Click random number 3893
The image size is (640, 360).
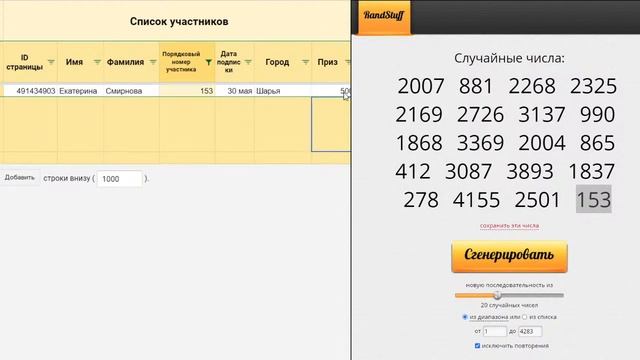[x=530, y=171]
